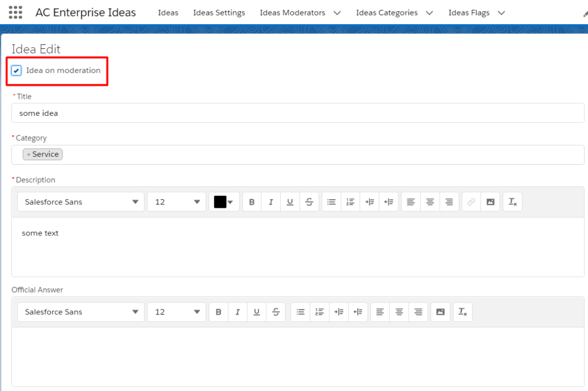Image resolution: width=588 pixels, height=391 pixels.
Task: Toggle Italic in Official Answer toolbar
Action: coord(238,312)
